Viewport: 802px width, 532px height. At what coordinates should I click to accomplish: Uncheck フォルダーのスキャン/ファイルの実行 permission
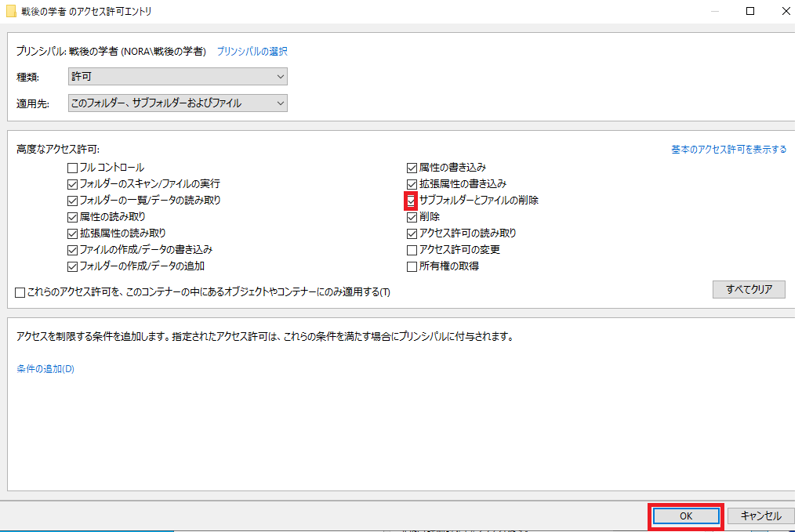coord(72,184)
